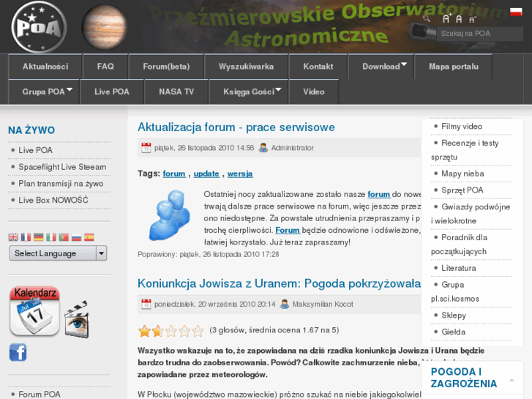Click the film clapper eye icon
532x399 pixels.
coord(77,319)
